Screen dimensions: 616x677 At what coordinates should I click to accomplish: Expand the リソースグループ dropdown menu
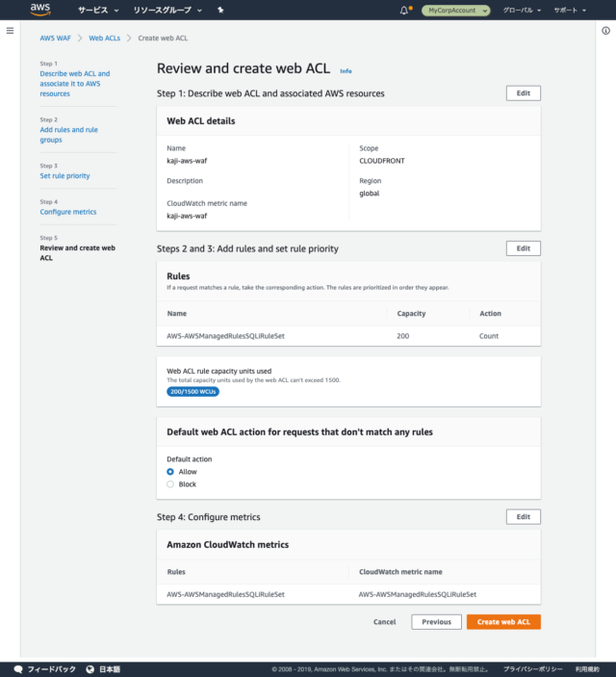(x=167, y=11)
